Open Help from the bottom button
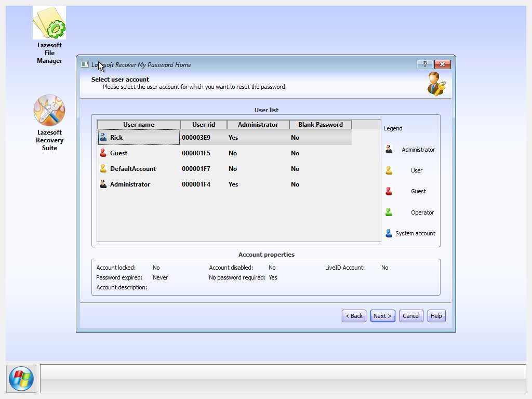The width and height of the screenshot is (532, 399). pos(436,316)
